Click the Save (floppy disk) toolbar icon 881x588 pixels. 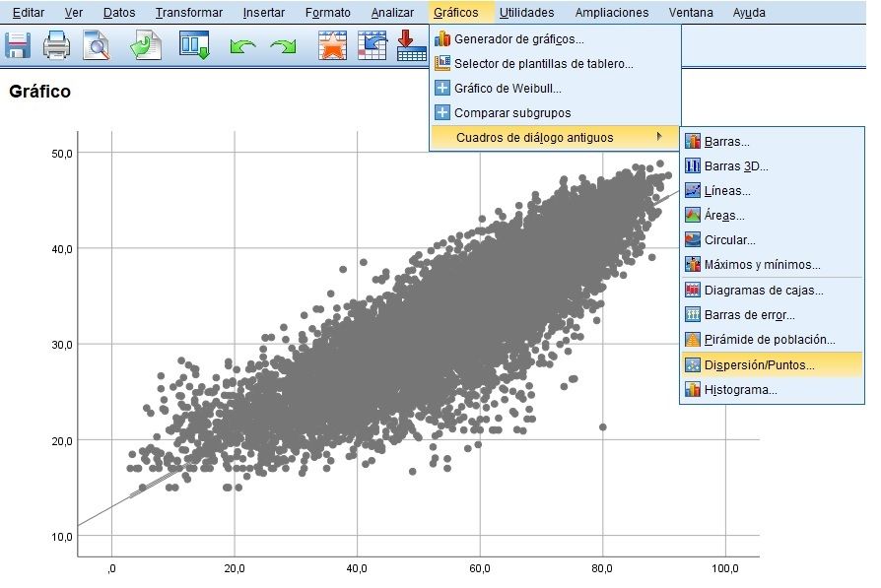pos(18,45)
